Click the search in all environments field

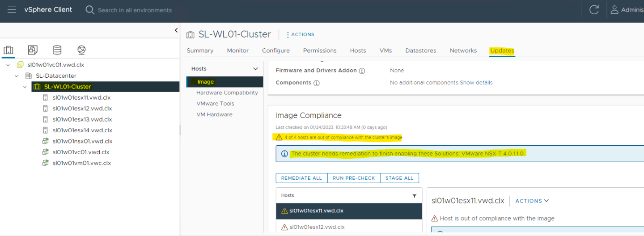(135, 10)
